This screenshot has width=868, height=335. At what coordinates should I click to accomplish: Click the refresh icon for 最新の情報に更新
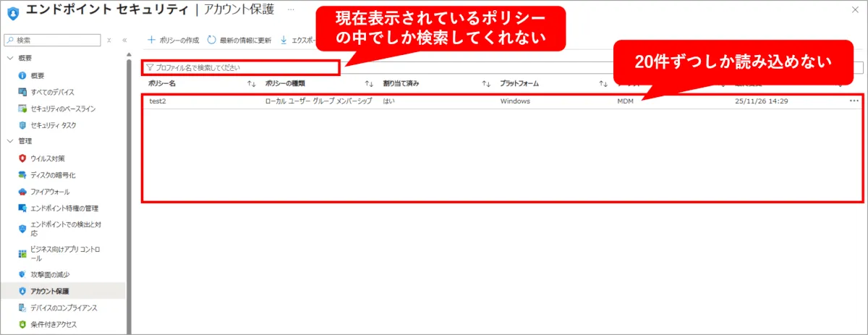tap(212, 40)
